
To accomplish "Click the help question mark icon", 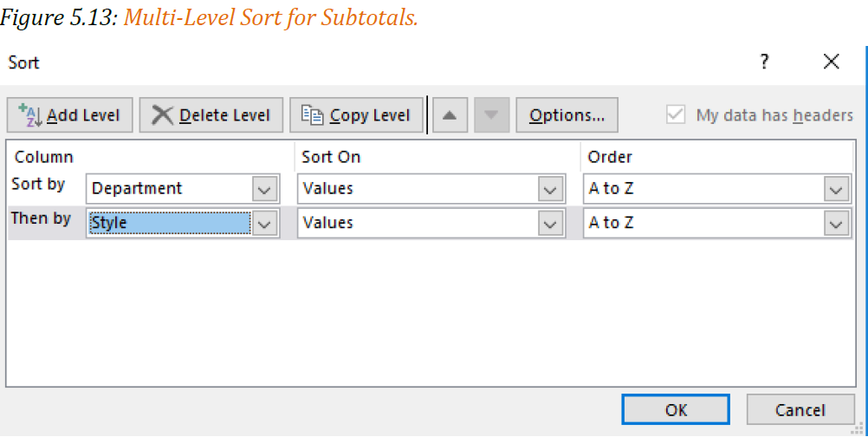I will 765,62.
